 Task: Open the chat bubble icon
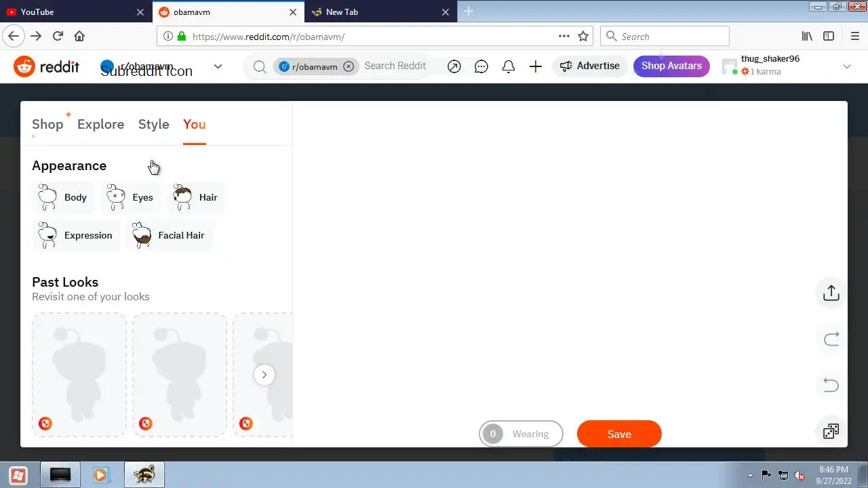pyautogui.click(x=481, y=66)
